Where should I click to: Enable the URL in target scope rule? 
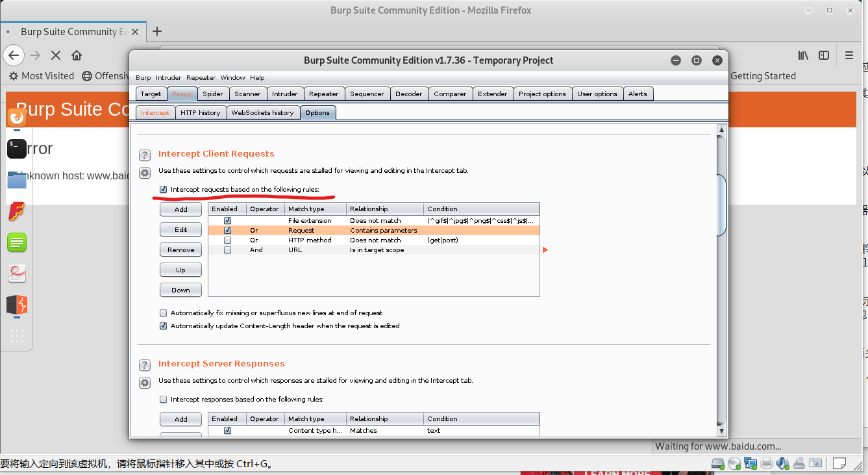tap(228, 250)
